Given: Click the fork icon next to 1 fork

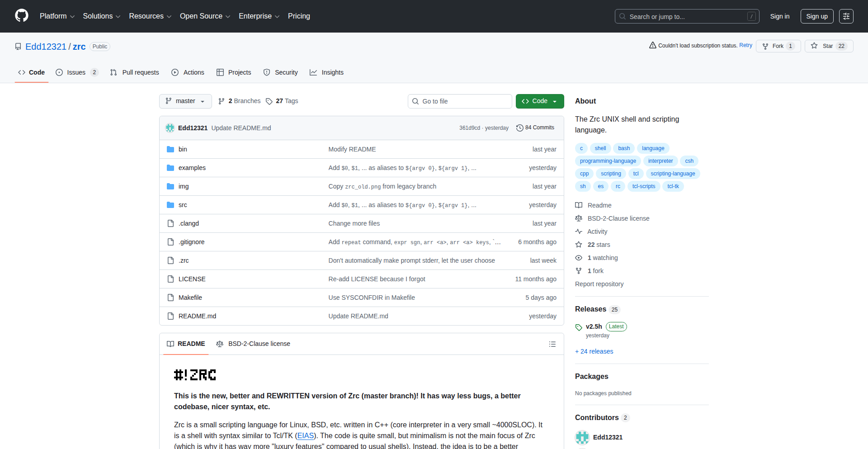Looking at the screenshot, I should (x=579, y=271).
